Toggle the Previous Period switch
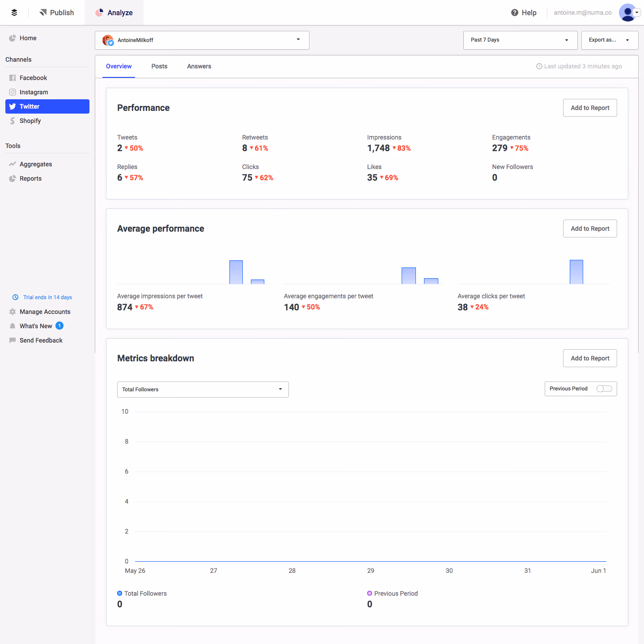Screen dimensions: 644x644 click(x=604, y=389)
